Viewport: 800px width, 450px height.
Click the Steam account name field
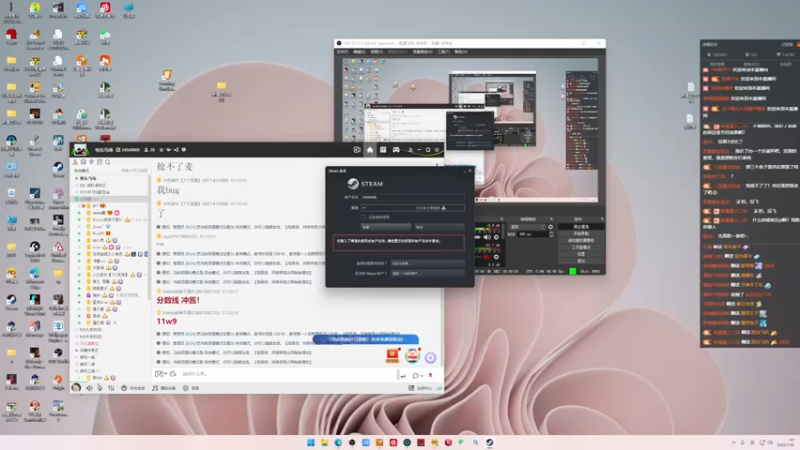coord(413,197)
